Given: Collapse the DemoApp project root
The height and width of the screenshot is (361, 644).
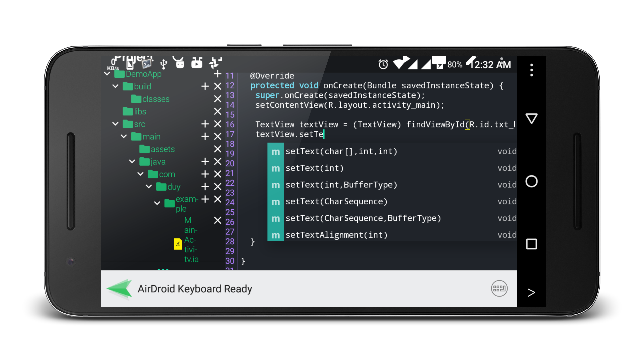Looking at the screenshot, I should (107, 74).
